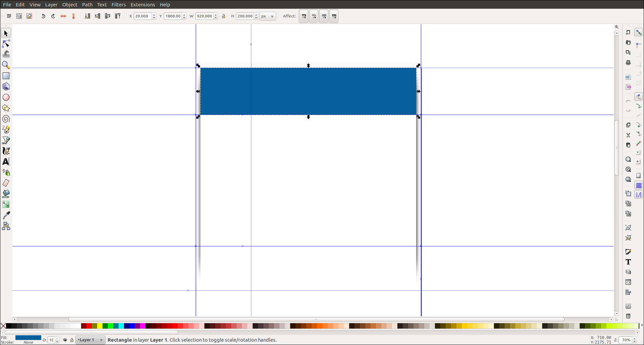Choose the Tweak tool in the toolbox
The height and width of the screenshot is (345, 644).
click(6, 54)
